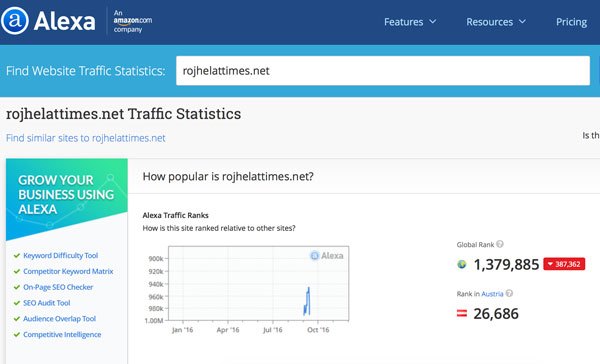This screenshot has width=600, height=364.
Task: Focus the website traffic statistics search field
Action: click(x=383, y=71)
